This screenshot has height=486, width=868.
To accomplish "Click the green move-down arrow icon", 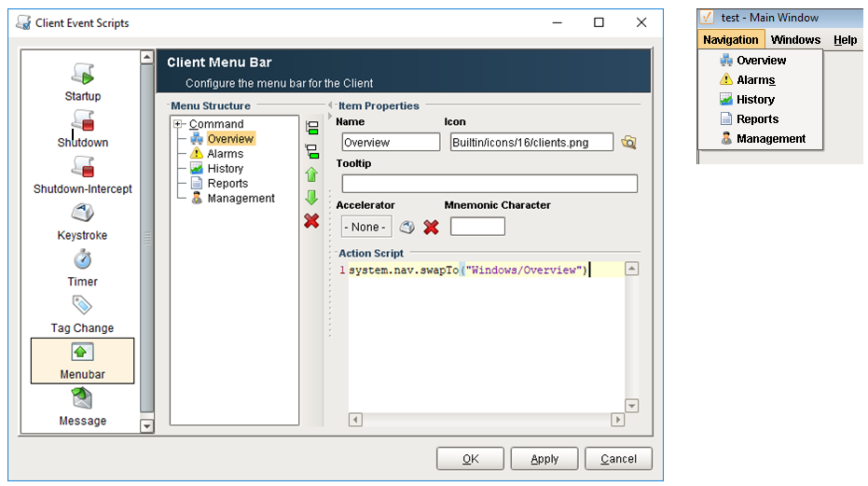I will pyautogui.click(x=311, y=197).
